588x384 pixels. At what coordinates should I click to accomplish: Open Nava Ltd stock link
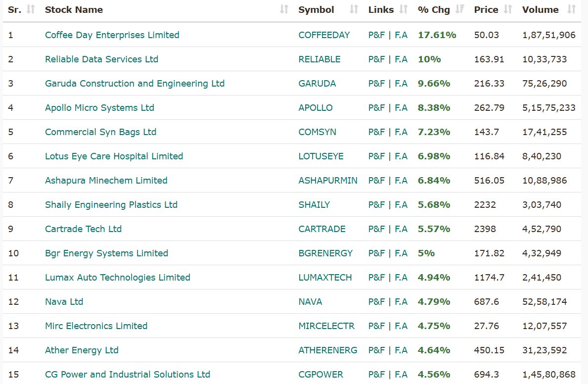coord(64,302)
